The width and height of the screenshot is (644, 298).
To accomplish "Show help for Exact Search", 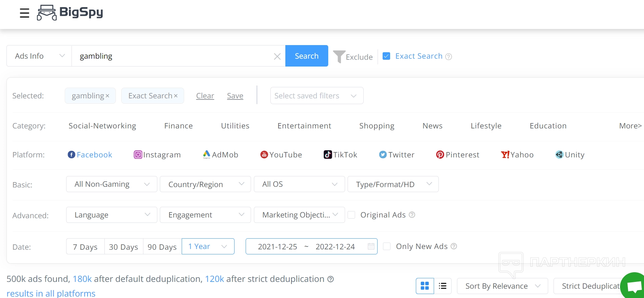I will point(449,57).
